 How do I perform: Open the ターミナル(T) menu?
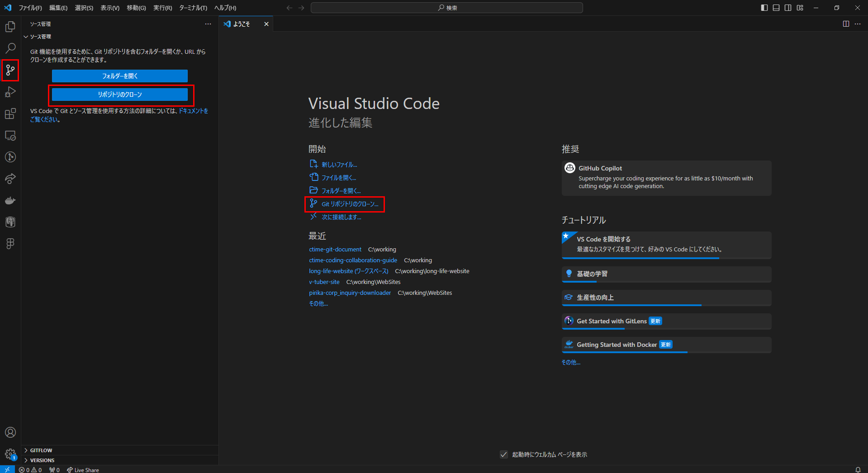[193, 8]
